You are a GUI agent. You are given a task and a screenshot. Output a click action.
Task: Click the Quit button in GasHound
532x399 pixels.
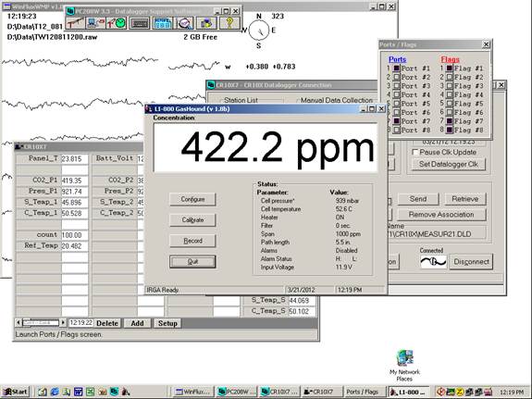[x=192, y=262]
